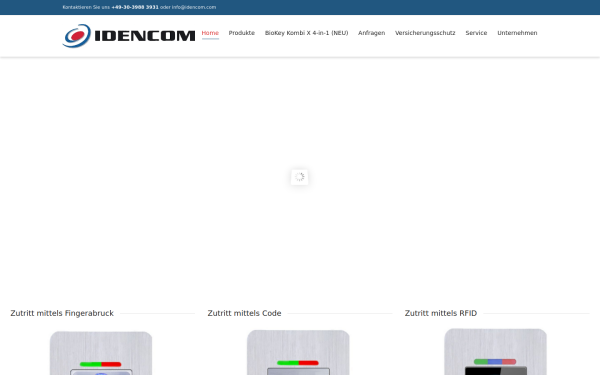The height and width of the screenshot is (375, 600).
Task: Open the Service menu
Action: pyautogui.click(x=476, y=33)
